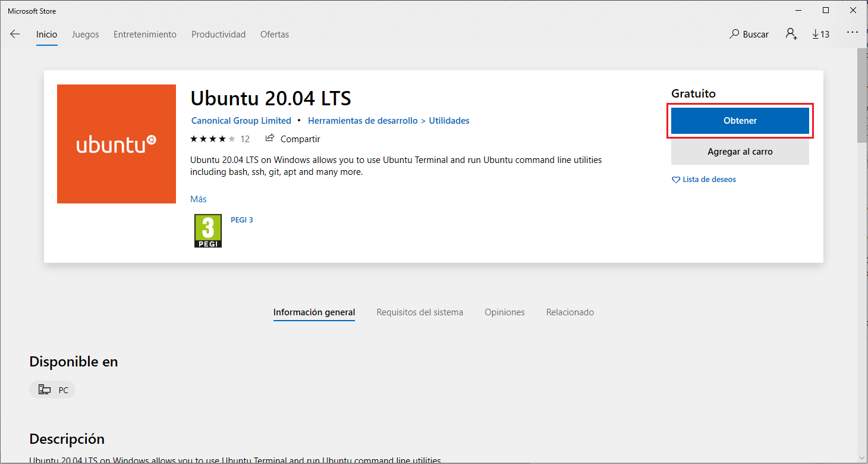
Task: Show the Opiniones tab
Action: [x=505, y=312]
